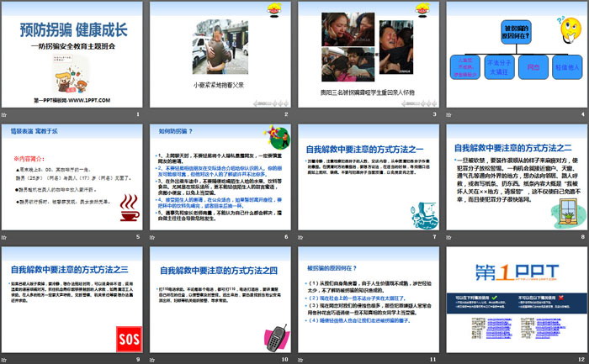
Task: Click the 如何防拐骗 heading on slide 6
Action: click(x=177, y=132)
